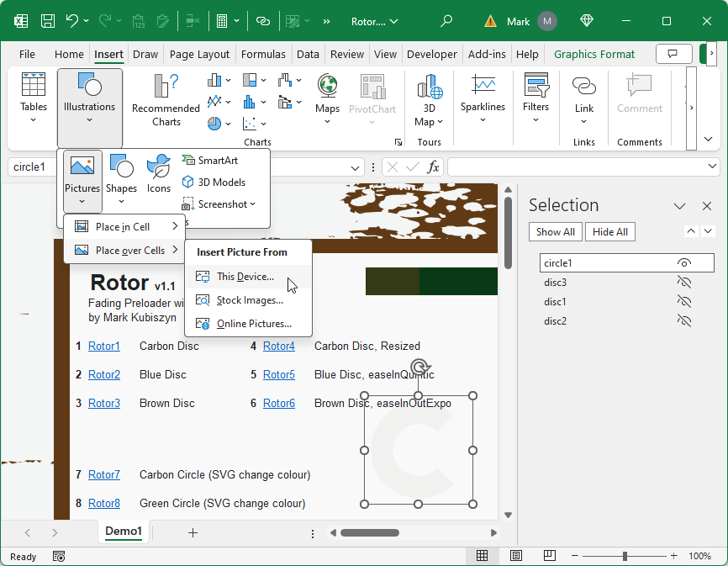Click the 3D Models icon
Image resolution: width=728 pixels, height=566 pixels.
click(214, 182)
